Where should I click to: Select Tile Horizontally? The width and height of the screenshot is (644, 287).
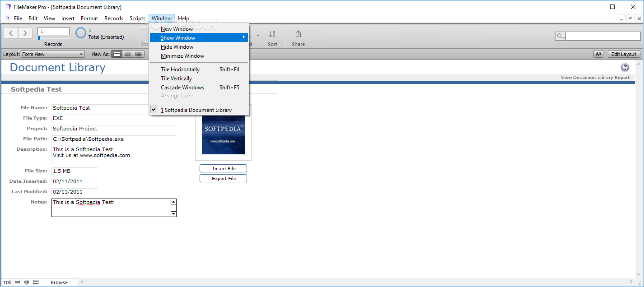click(199, 69)
